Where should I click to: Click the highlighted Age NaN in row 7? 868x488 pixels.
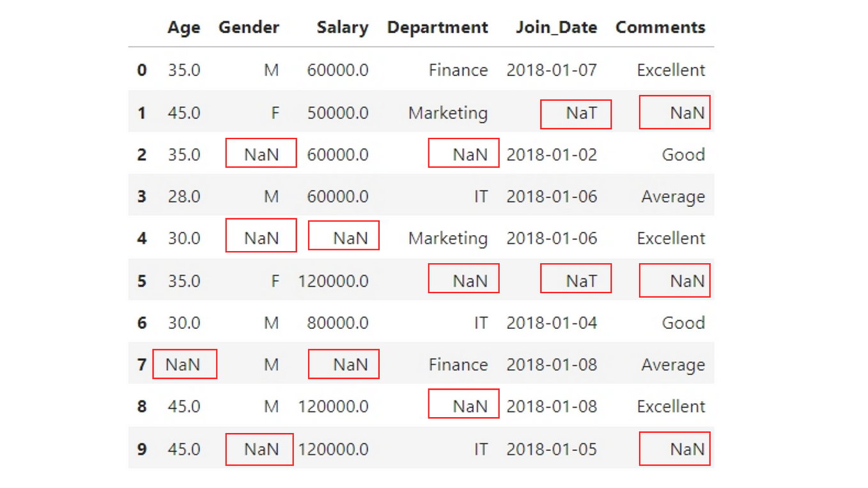[x=185, y=364]
